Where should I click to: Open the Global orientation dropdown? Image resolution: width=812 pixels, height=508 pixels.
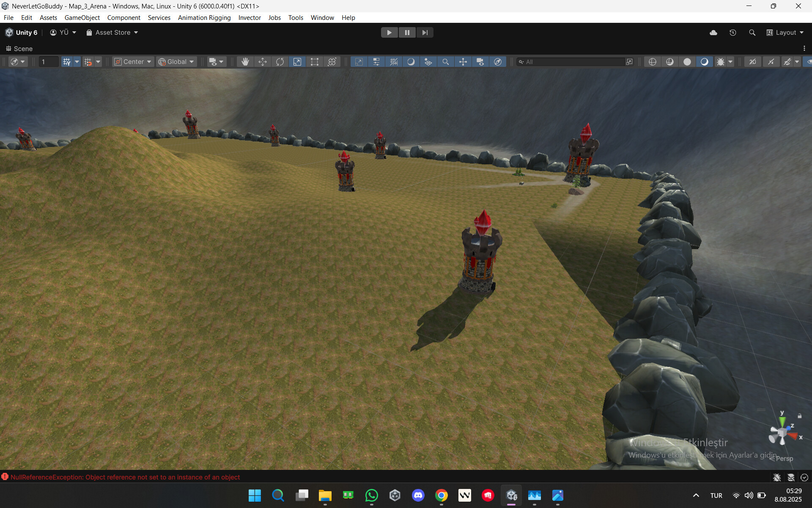[x=176, y=61]
